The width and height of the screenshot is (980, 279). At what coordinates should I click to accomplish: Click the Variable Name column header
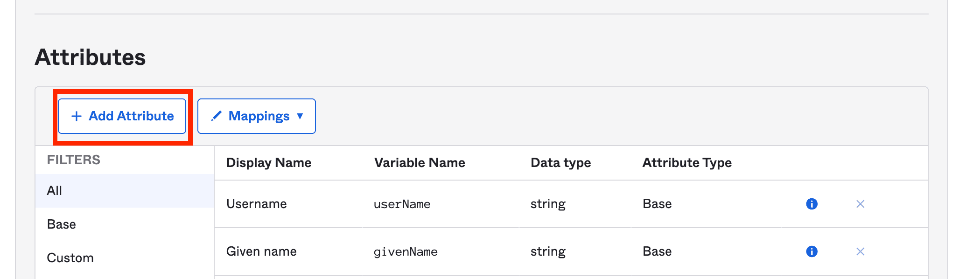(419, 162)
